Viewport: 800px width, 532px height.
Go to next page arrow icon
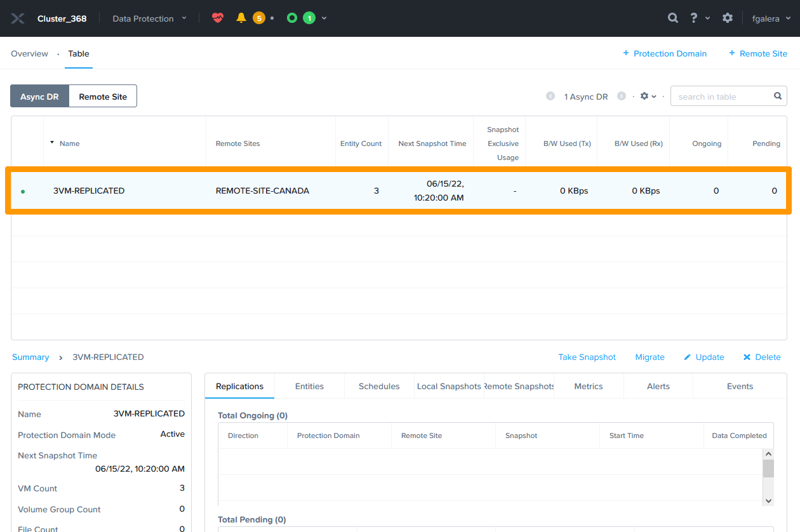[x=622, y=96]
